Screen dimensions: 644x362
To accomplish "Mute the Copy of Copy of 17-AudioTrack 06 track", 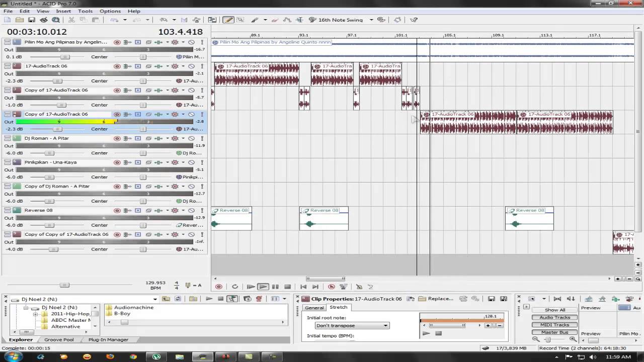I will coord(191,235).
